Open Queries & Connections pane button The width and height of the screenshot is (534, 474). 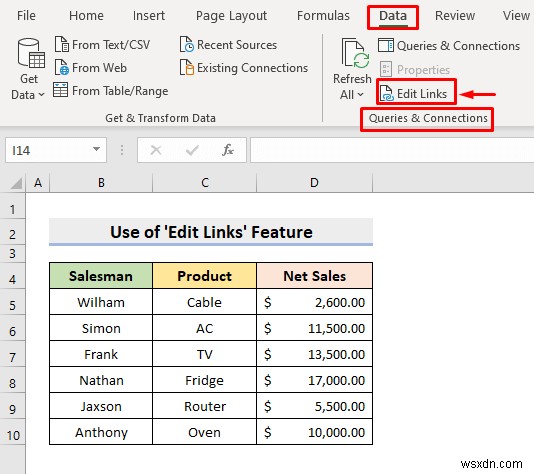coord(449,46)
